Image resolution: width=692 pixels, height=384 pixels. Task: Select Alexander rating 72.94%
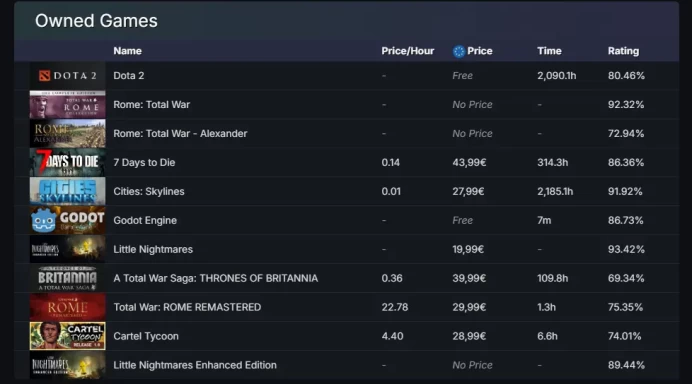pyautogui.click(x=626, y=133)
